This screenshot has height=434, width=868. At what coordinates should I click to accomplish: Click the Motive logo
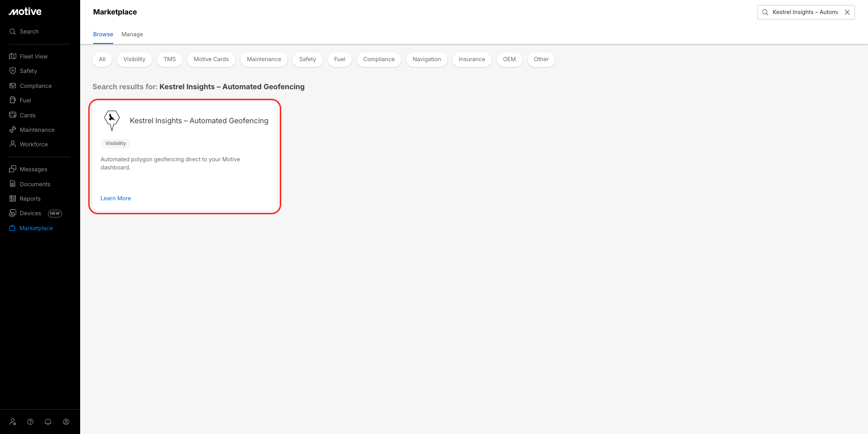tap(25, 12)
